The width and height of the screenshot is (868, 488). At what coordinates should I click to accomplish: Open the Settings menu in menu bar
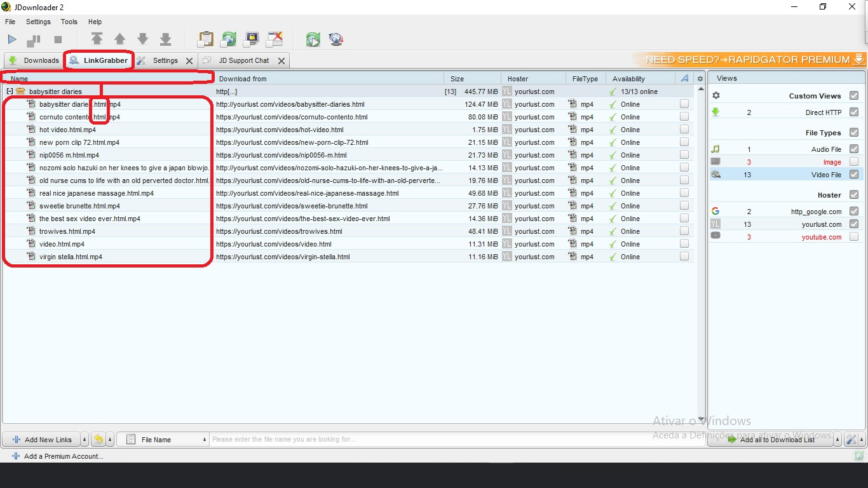[38, 22]
